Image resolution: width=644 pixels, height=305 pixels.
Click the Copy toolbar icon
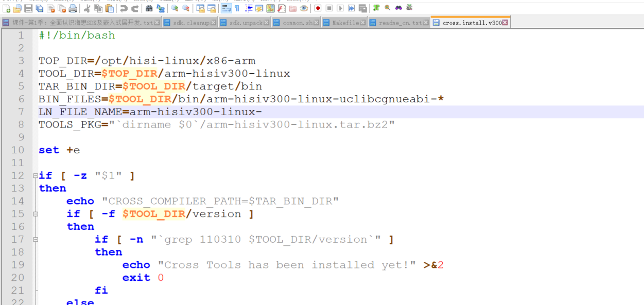(x=98, y=8)
